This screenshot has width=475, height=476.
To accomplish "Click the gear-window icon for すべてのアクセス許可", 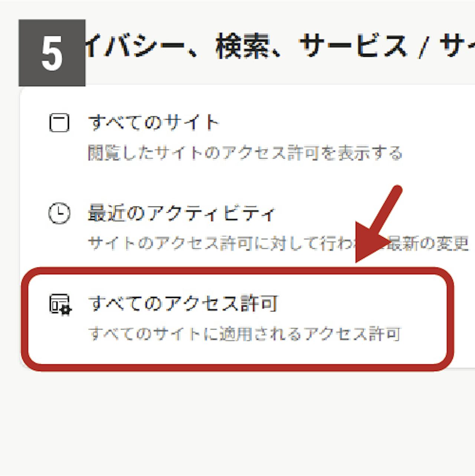I will [x=60, y=305].
